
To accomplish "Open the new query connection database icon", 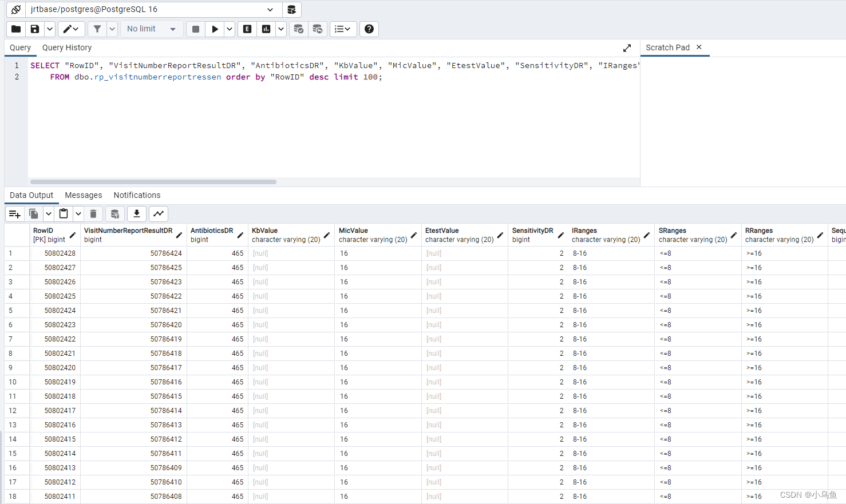I will point(291,10).
